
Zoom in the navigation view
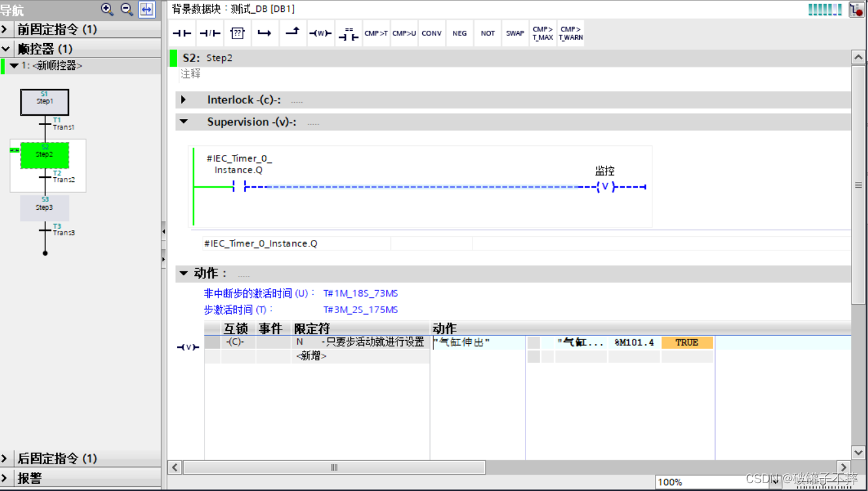pos(107,9)
